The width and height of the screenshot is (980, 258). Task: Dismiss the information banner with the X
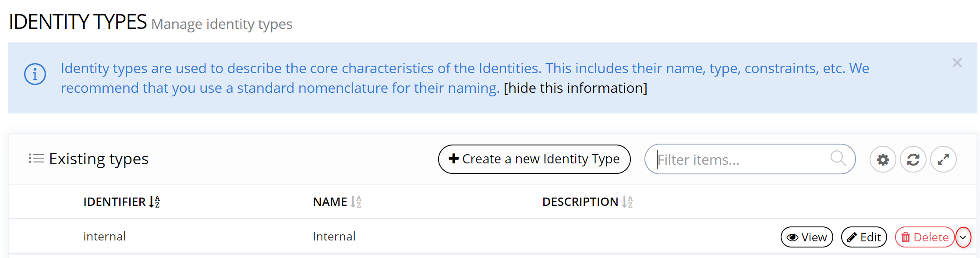[x=957, y=63]
